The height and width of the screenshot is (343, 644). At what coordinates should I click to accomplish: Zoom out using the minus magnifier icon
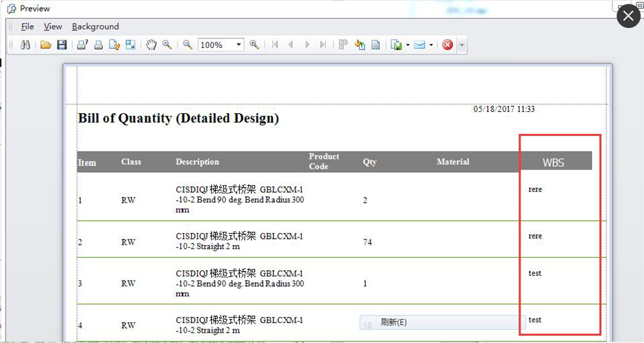[x=187, y=45]
